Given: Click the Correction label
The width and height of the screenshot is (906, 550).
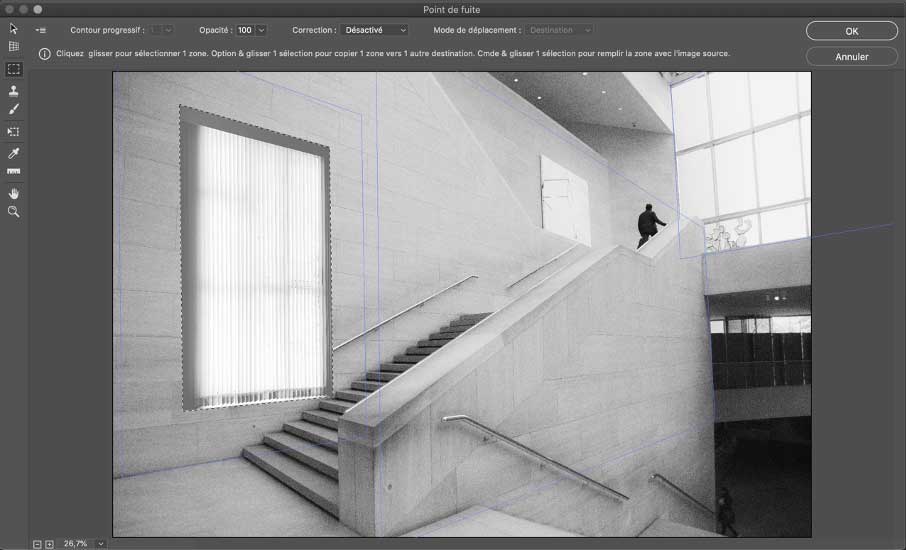Looking at the screenshot, I should (314, 30).
